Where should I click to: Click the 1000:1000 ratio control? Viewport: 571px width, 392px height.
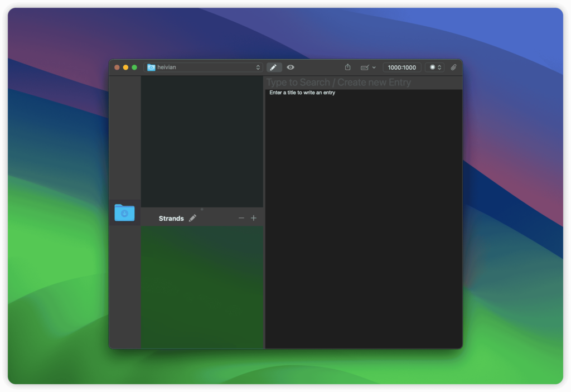[402, 67]
